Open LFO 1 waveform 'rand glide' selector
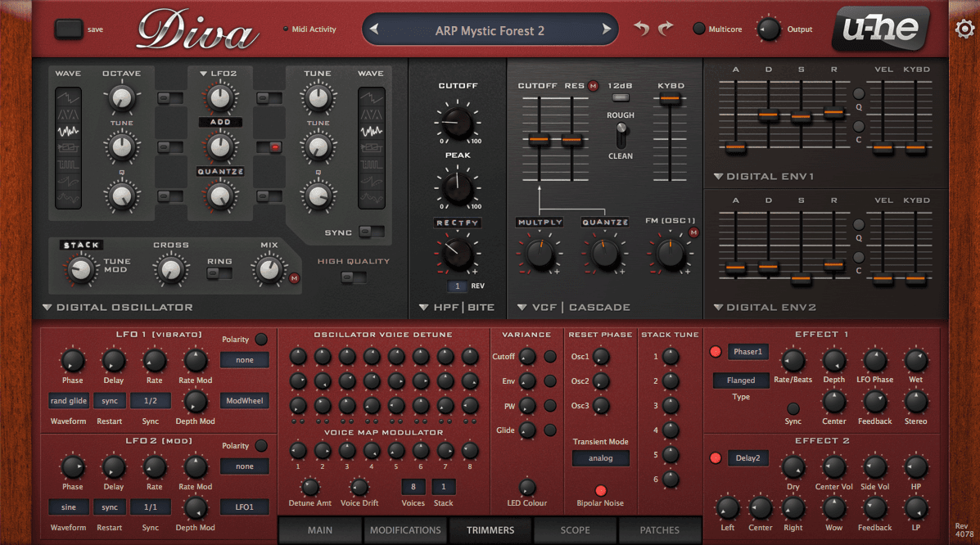980x545 pixels. (69, 401)
